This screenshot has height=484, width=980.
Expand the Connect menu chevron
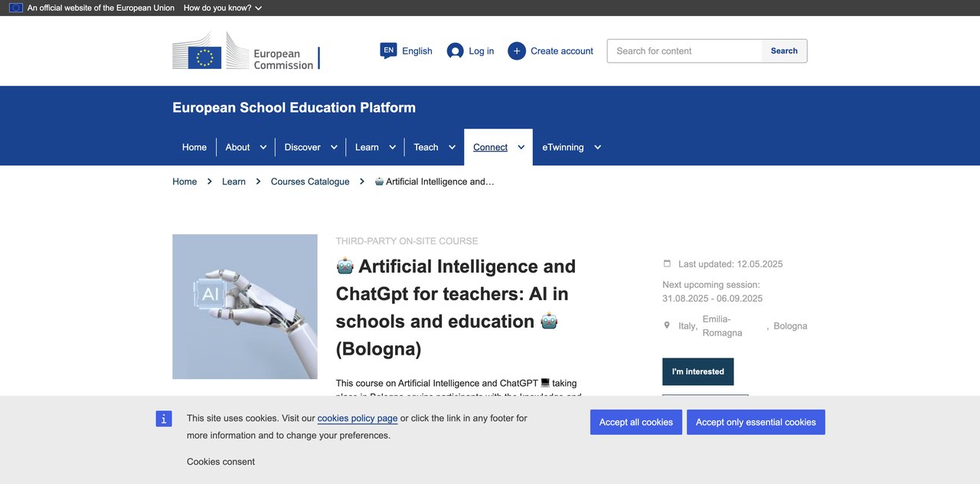521,147
